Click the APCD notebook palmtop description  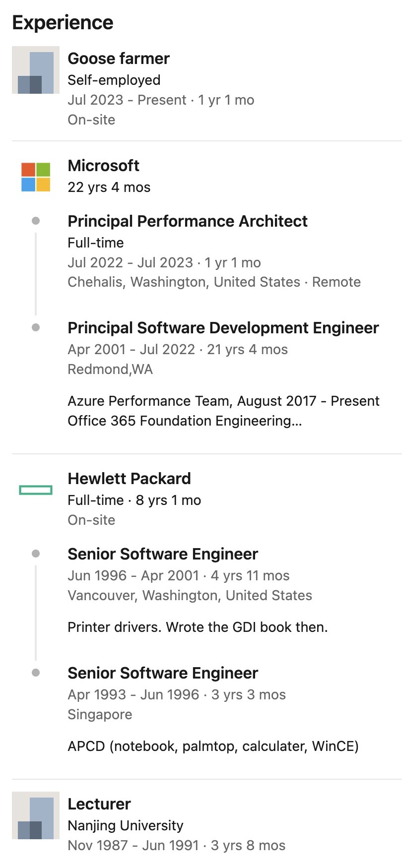click(x=213, y=746)
